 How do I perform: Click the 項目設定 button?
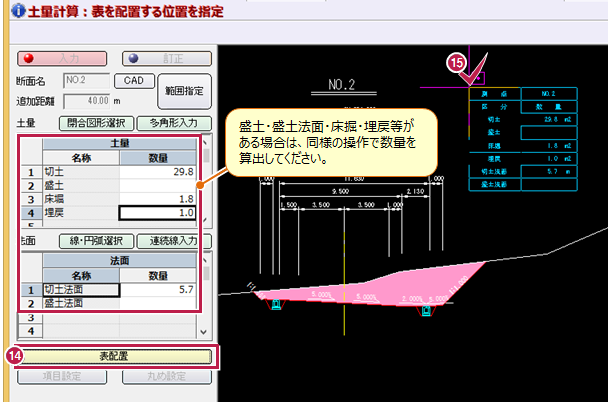(x=62, y=376)
